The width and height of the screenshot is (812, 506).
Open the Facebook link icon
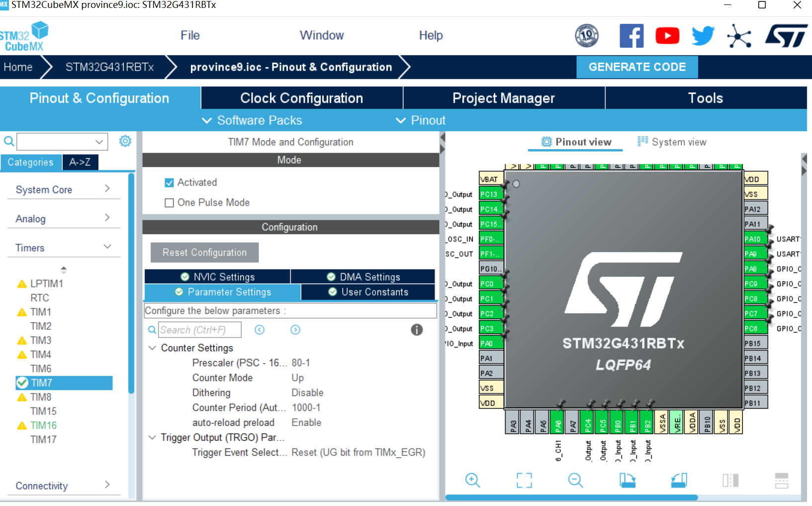[x=632, y=36]
